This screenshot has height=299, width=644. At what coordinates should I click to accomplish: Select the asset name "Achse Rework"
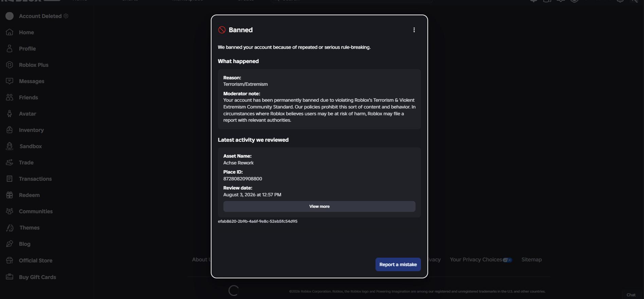pos(238,163)
